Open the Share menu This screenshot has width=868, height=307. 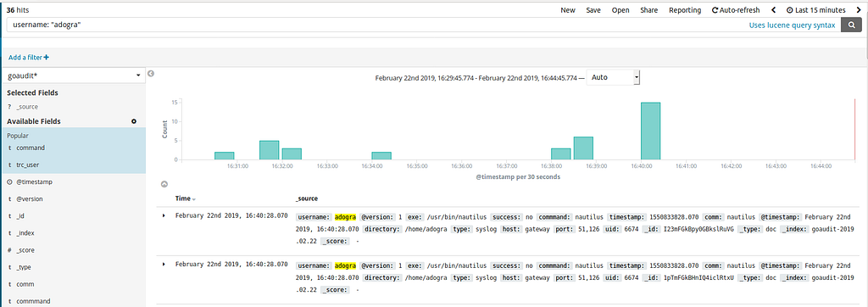[648, 10]
